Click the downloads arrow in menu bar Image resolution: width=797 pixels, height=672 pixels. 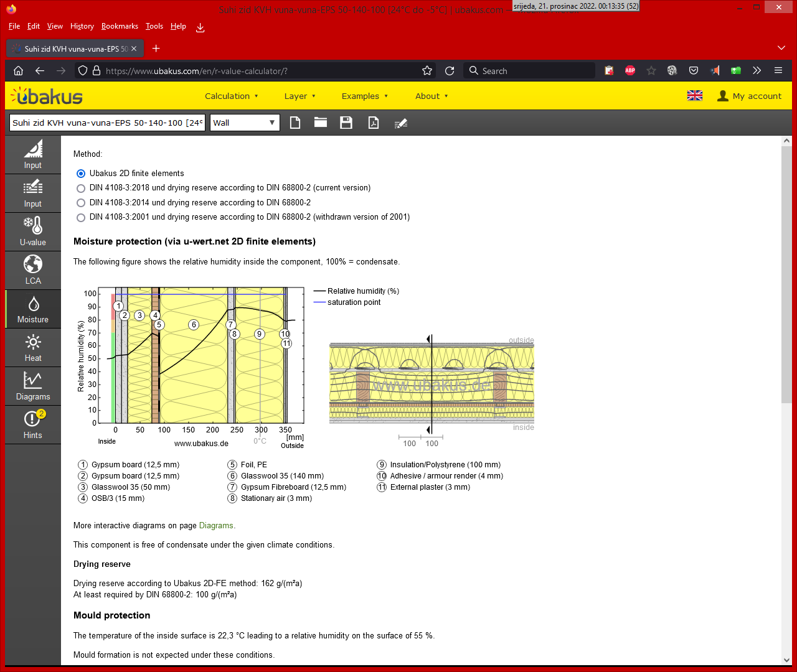click(200, 27)
